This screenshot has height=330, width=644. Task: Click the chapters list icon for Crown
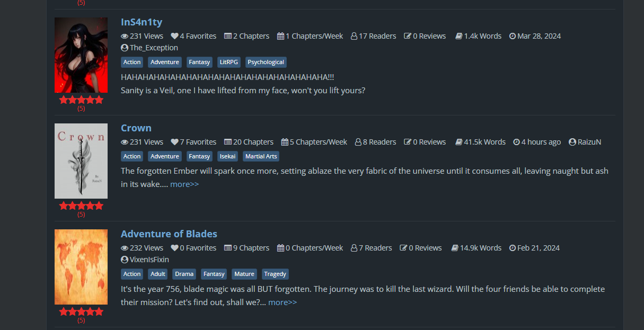pyautogui.click(x=228, y=142)
